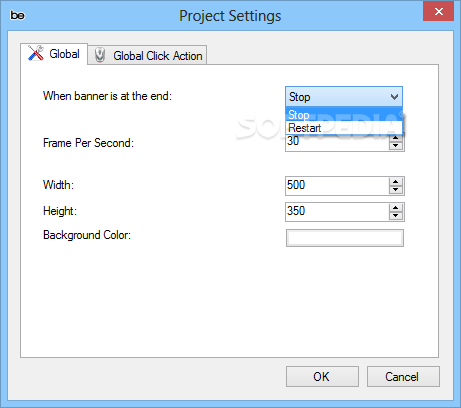Increase the Width value with up arrow

click(x=396, y=182)
